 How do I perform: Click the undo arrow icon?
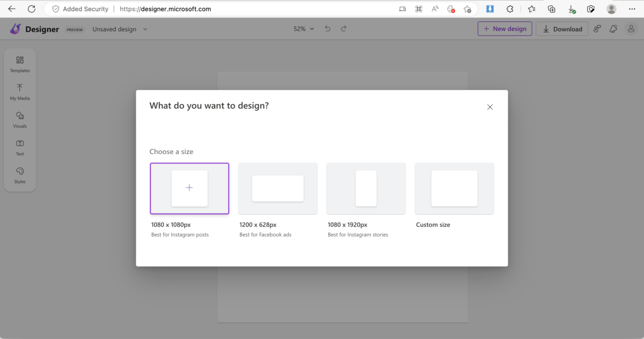(327, 29)
